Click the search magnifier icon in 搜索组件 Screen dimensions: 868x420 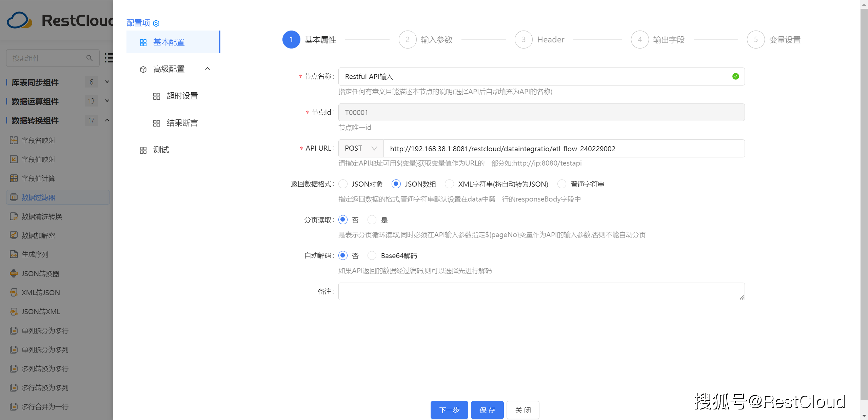pyautogui.click(x=89, y=58)
